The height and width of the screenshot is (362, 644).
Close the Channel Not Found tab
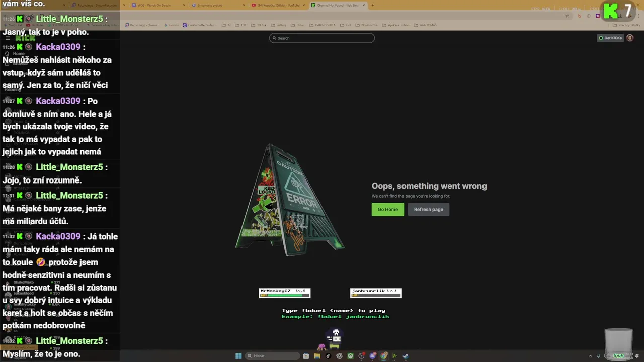(x=364, y=5)
